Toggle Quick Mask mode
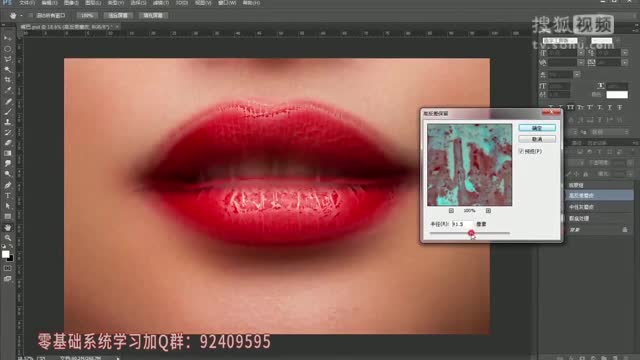This screenshot has width=640, height=360. pyautogui.click(x=7, y=268)
